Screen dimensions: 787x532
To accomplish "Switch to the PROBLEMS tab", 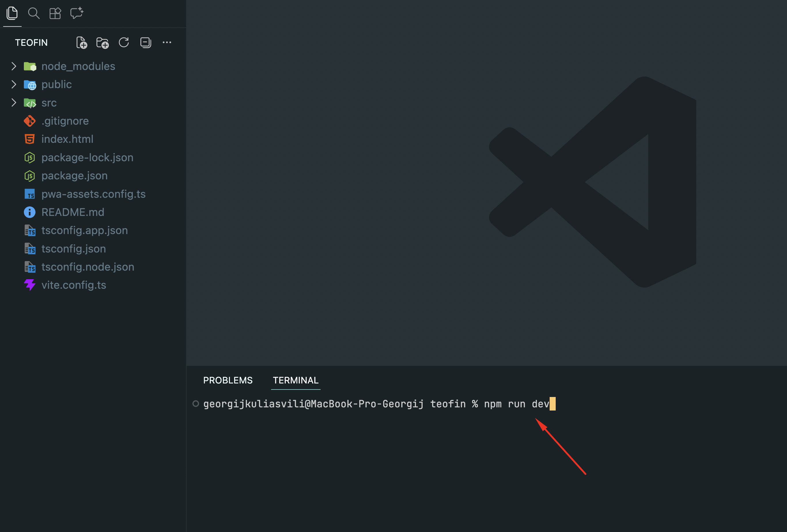I will [x=228, y=380].
